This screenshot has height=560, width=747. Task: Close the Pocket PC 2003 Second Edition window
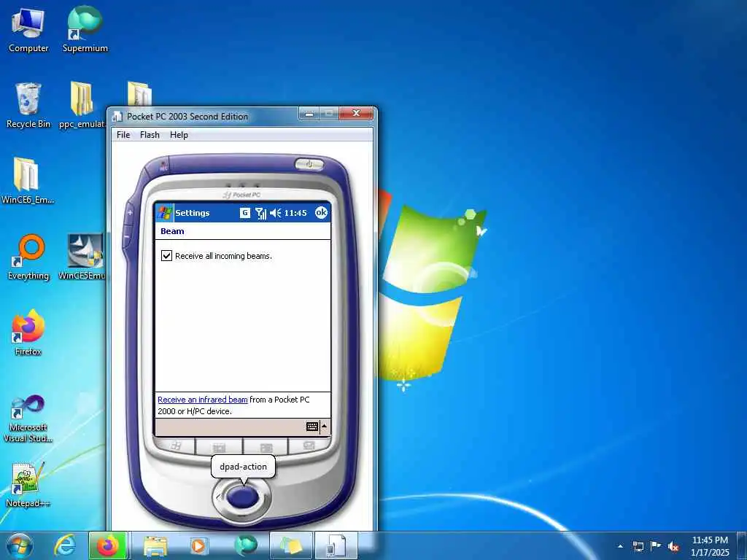(356, 113)
